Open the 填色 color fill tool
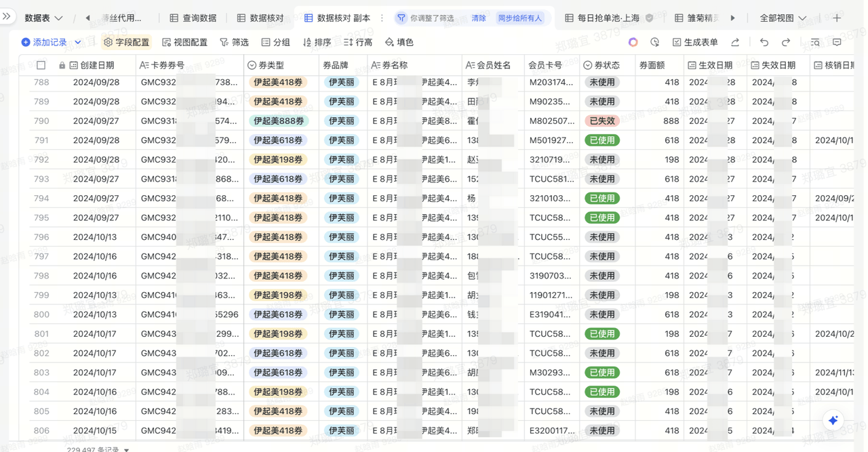Viewport: 868px width, 452px height. pos(399,42)
